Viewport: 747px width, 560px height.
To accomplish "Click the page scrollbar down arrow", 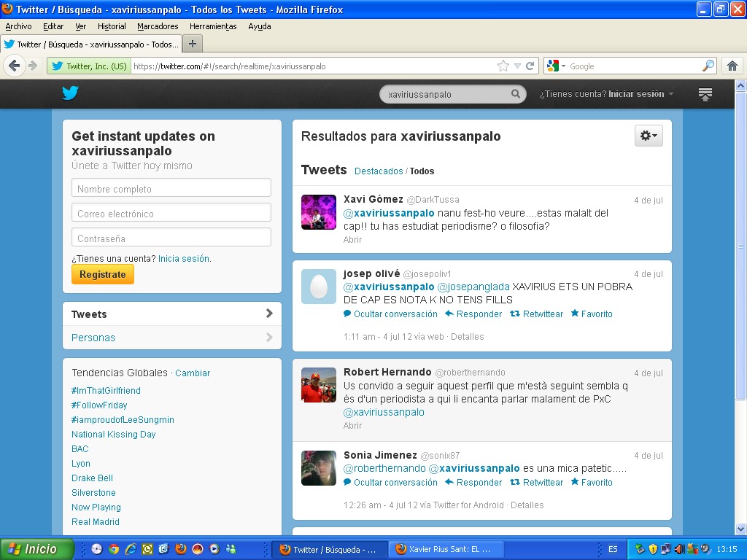I will (741, 529).
